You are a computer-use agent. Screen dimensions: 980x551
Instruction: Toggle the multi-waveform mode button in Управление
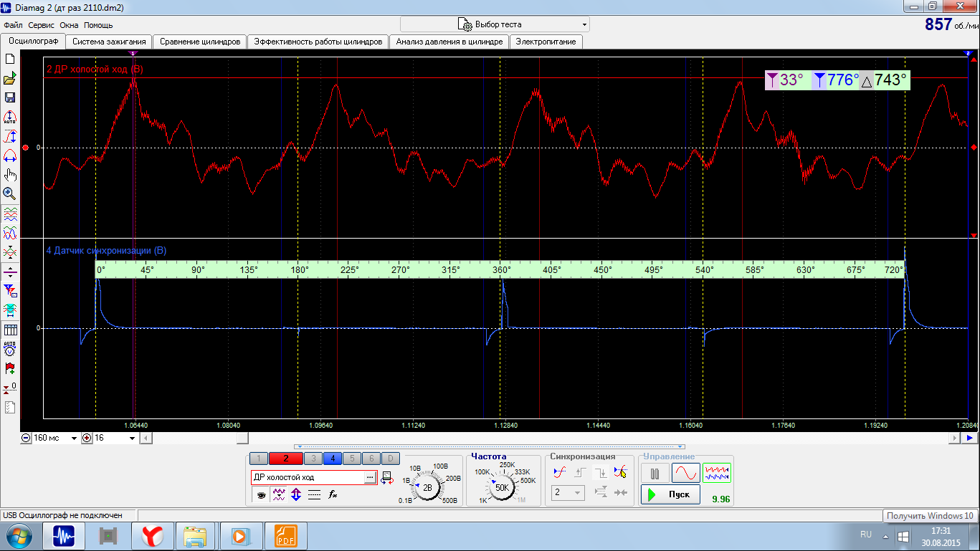(x=716, y=473)
